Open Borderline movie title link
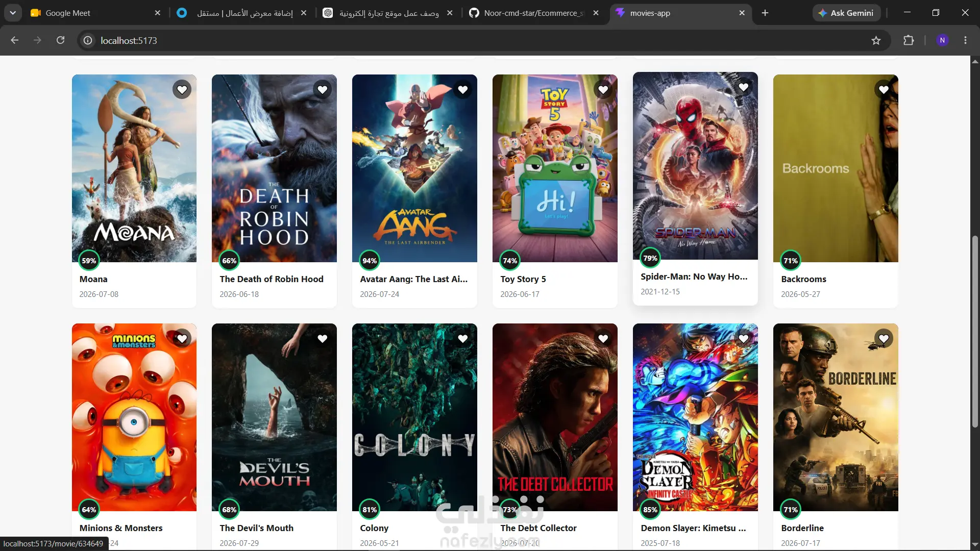This screenshot has width=980, height=551. coord(802,528)
